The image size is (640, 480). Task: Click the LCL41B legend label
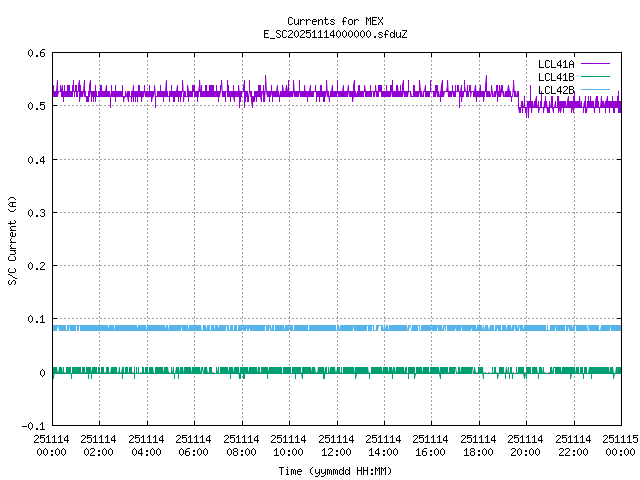(x=555, y=77)
